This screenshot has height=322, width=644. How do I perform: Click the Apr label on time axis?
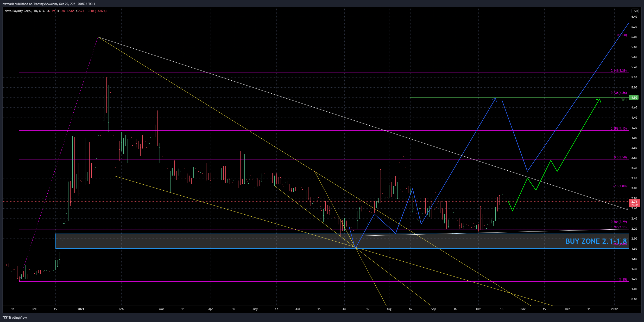(211, 309)
